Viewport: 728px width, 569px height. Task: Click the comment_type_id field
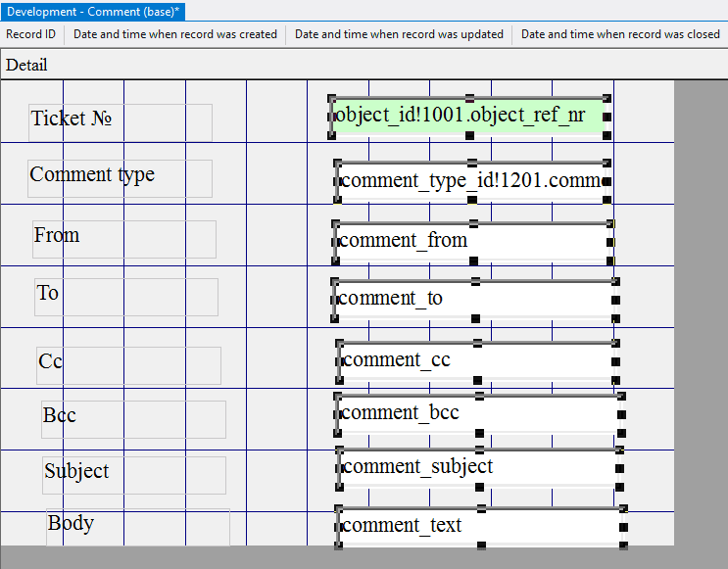pos(472,181)
